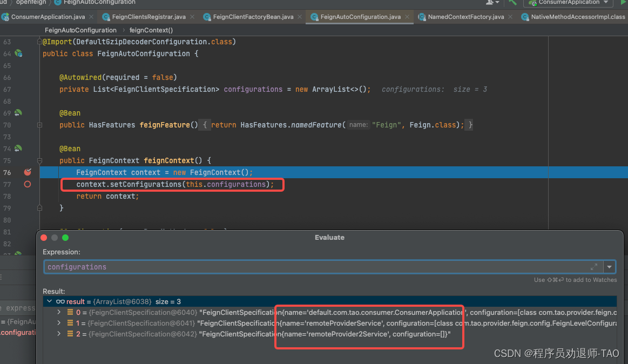Click the openfeign breadcrumb in navigation bar

tap(31, 2)
